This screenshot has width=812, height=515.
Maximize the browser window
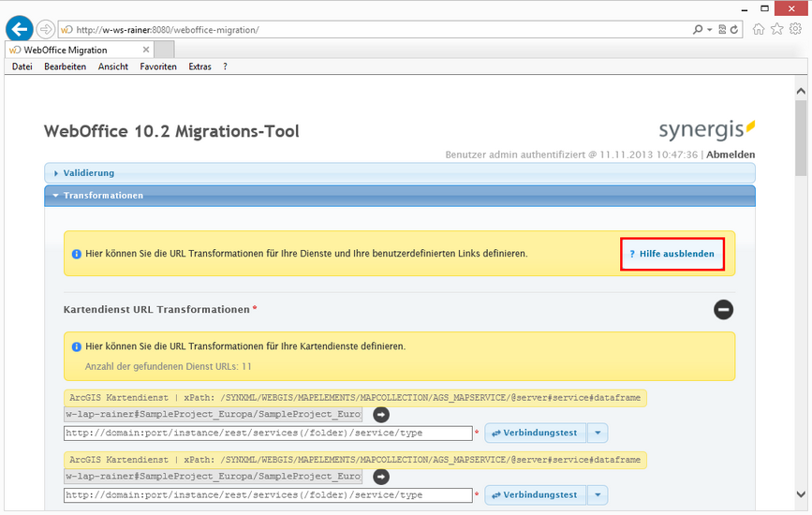click(764, 8)
